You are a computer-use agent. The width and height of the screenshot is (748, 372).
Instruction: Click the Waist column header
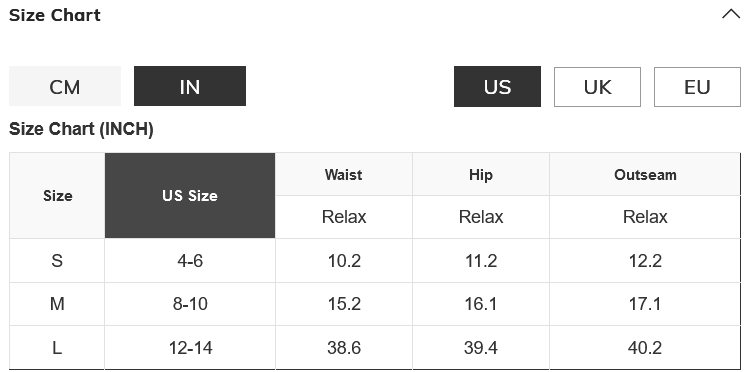coord(343,175)
